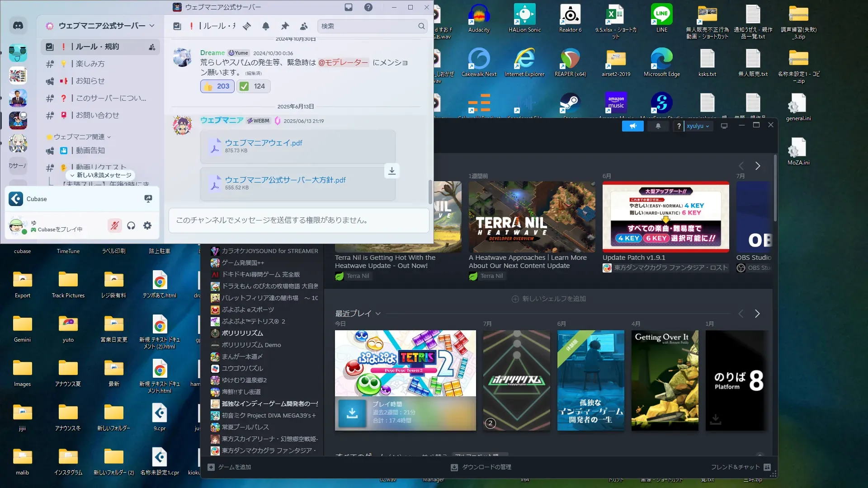
Task: Open Discord user settings gear
Action: (x=147, y=225)
